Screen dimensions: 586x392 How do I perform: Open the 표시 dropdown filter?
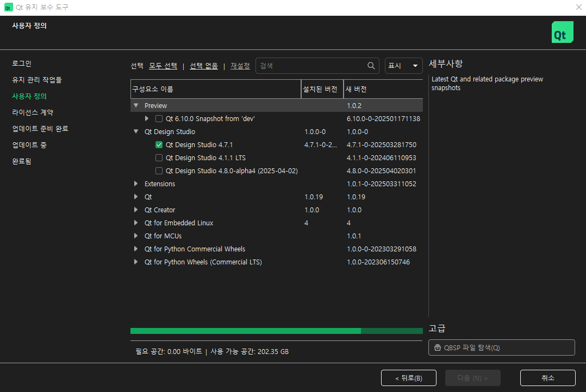pos(403,66)
